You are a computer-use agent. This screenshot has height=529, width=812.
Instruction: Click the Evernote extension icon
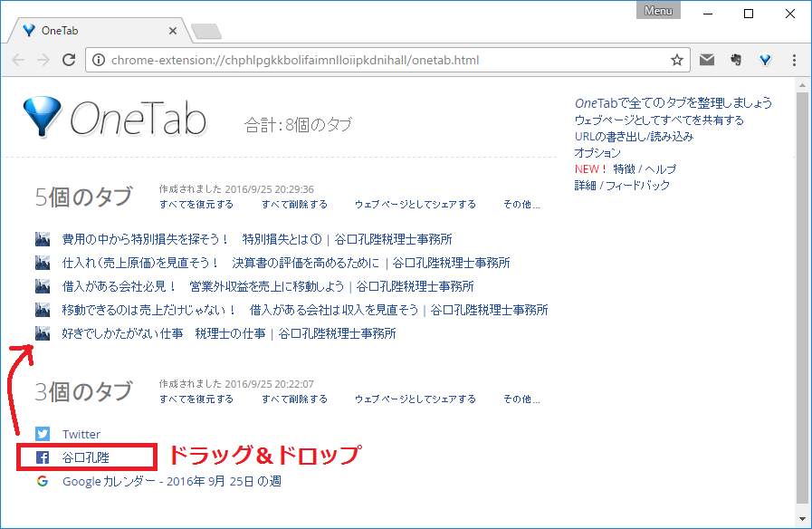(x=736, y=61)
